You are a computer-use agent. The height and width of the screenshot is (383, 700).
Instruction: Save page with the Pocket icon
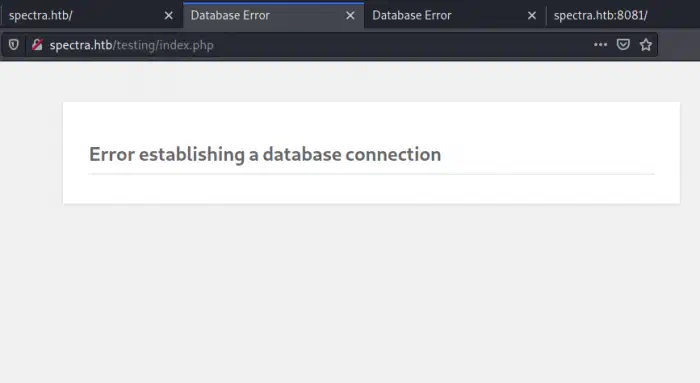(x=623, y=45)
